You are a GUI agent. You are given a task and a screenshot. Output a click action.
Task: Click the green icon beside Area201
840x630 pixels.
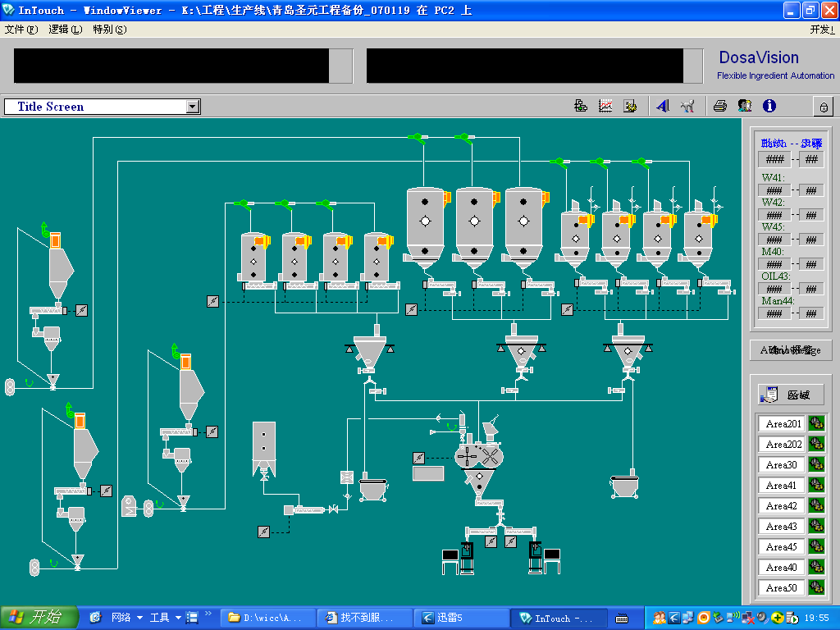tap(816, 423)
